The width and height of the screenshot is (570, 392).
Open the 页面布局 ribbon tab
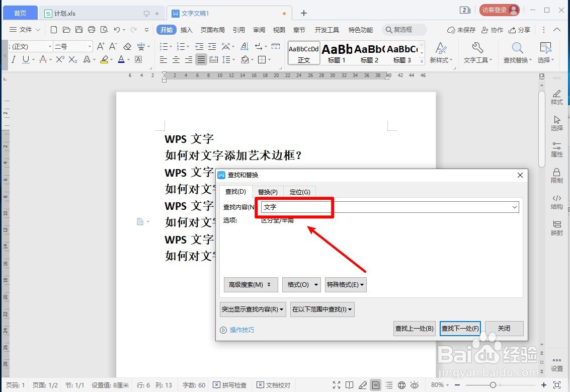[213, 30]
